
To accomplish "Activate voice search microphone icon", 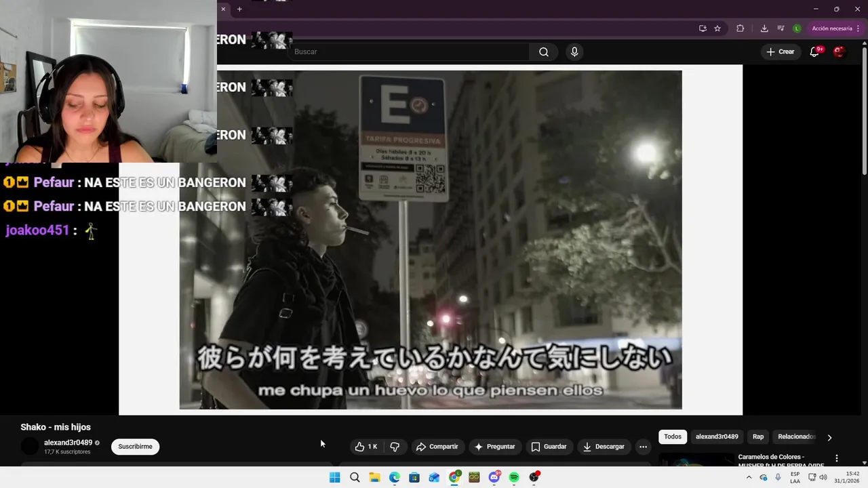I will tap(574, 52).
